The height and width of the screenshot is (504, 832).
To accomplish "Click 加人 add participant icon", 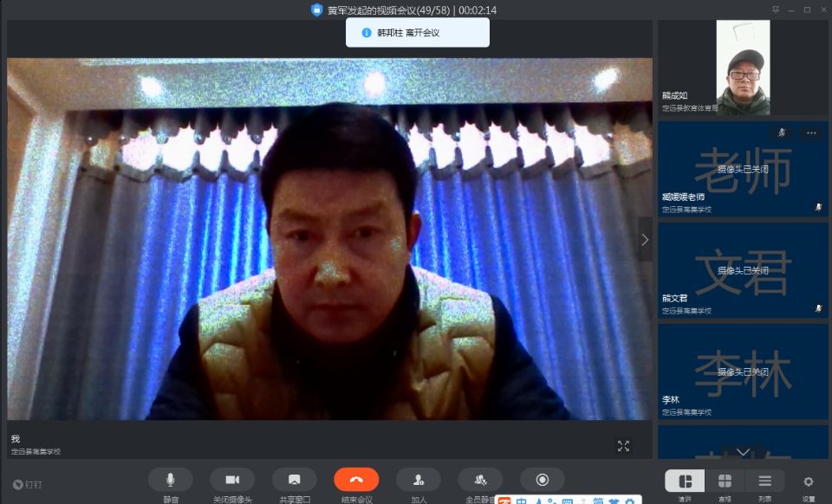I will point(419,480).
